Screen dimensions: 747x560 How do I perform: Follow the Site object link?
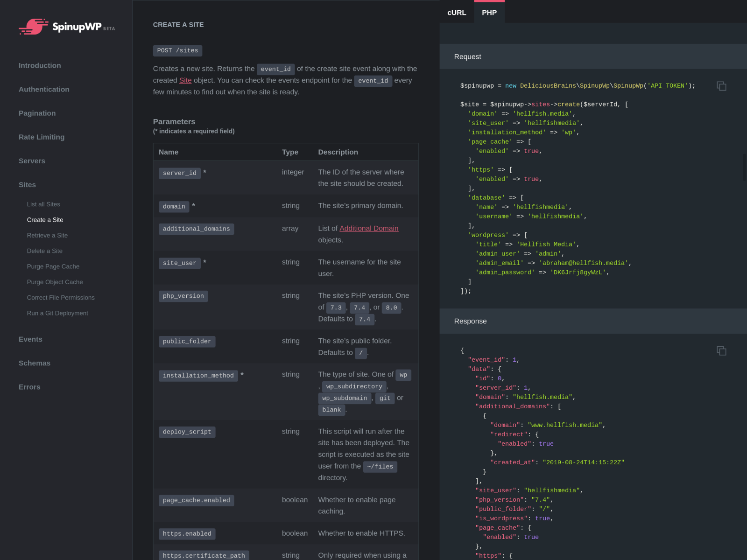pyautogui.click(x=185, y=80)
